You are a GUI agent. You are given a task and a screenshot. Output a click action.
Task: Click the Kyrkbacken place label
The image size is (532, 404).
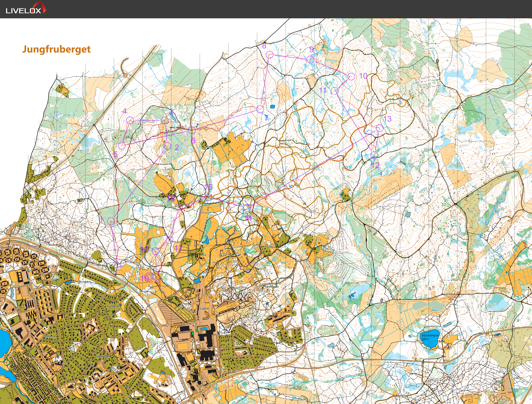tap(103, 357)
